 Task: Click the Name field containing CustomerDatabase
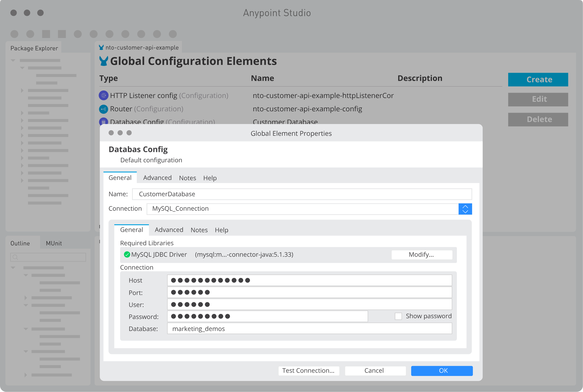pyautogui.click(x=302, y=194)
